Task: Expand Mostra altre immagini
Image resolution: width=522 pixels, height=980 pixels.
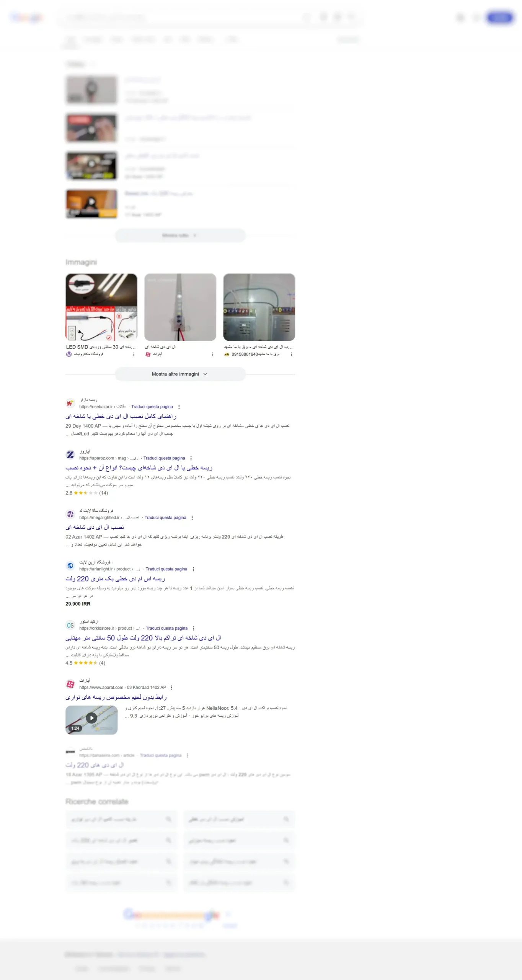Action: (180, 374)
